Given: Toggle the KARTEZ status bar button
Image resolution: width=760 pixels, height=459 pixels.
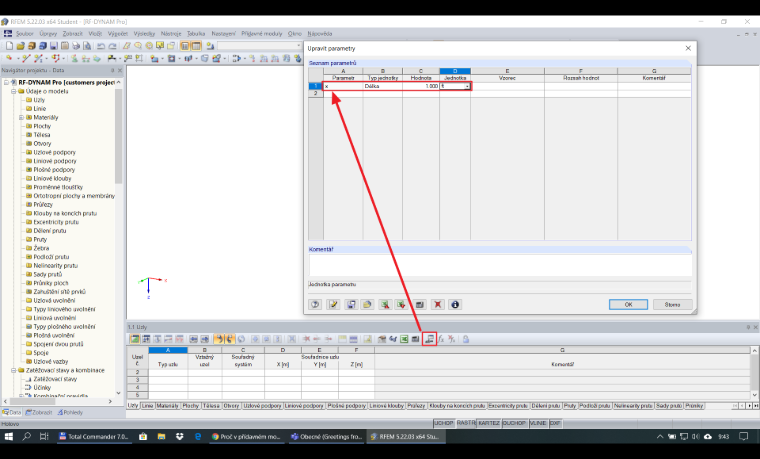Looking at the screenshot, I should [489, 423].
